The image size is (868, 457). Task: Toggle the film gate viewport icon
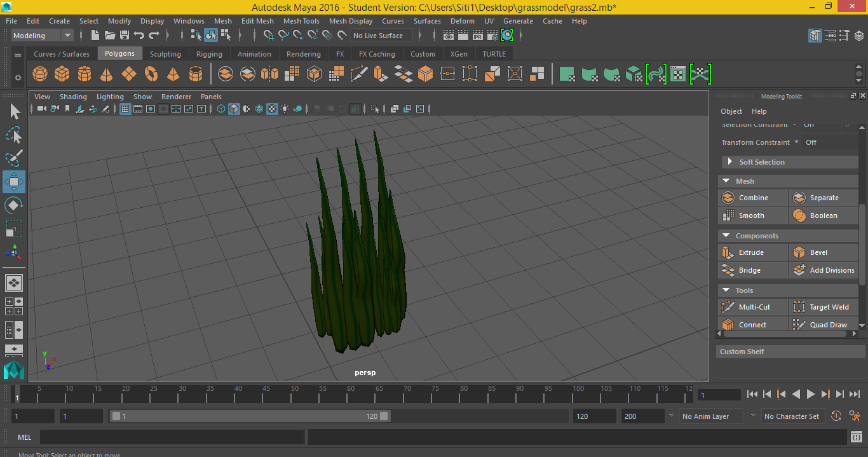137,109
